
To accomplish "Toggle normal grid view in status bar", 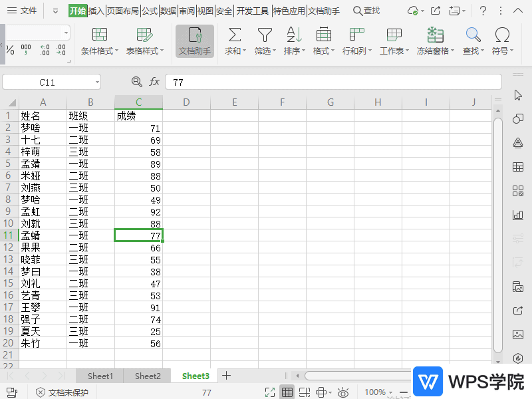I will click(x=287, y=392).
